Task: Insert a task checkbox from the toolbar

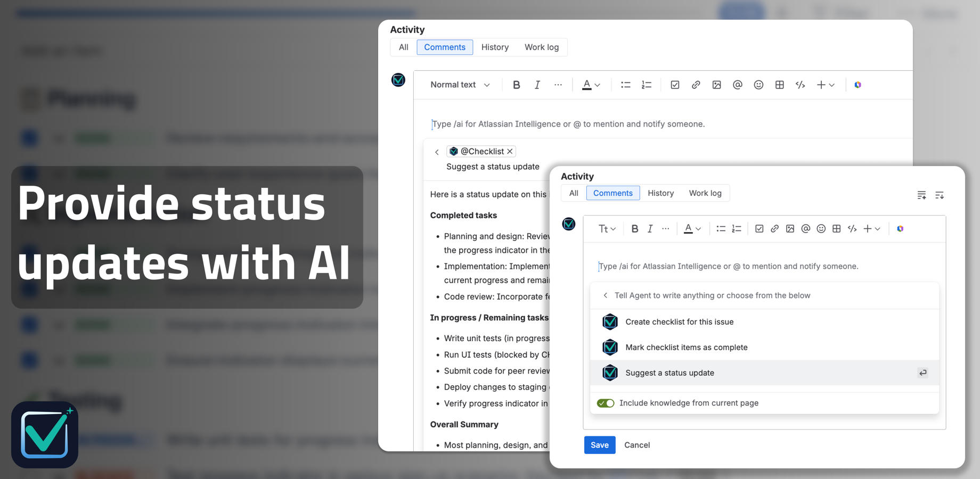Action: 759,228
